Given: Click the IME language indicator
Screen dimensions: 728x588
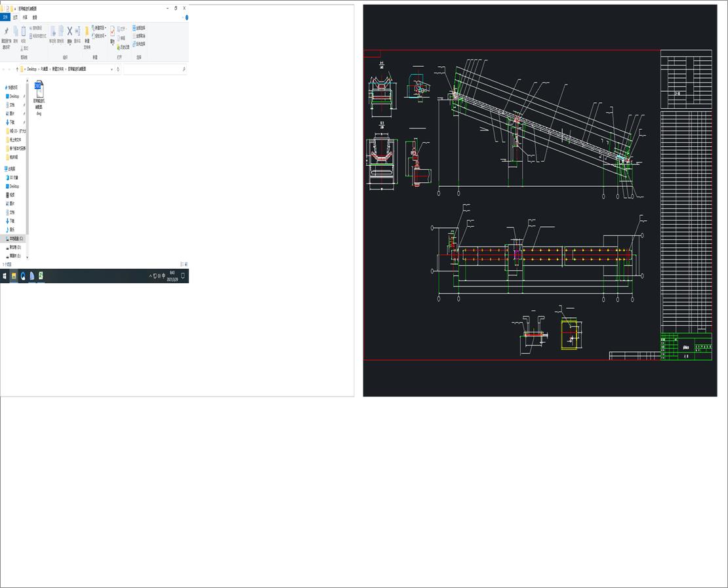Looking at the screenshot, I should (x=163, y=276).
